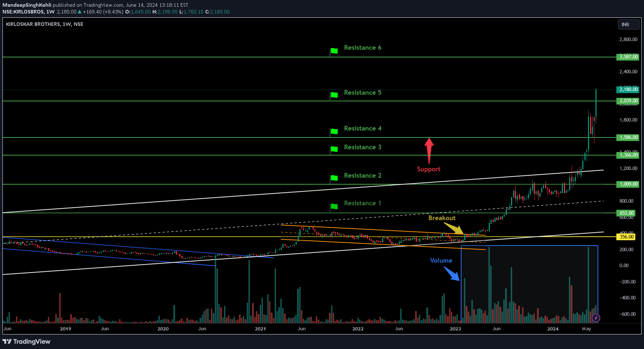
Task: Click the 2020 label on time axis
Action: (x=163, y=329)
